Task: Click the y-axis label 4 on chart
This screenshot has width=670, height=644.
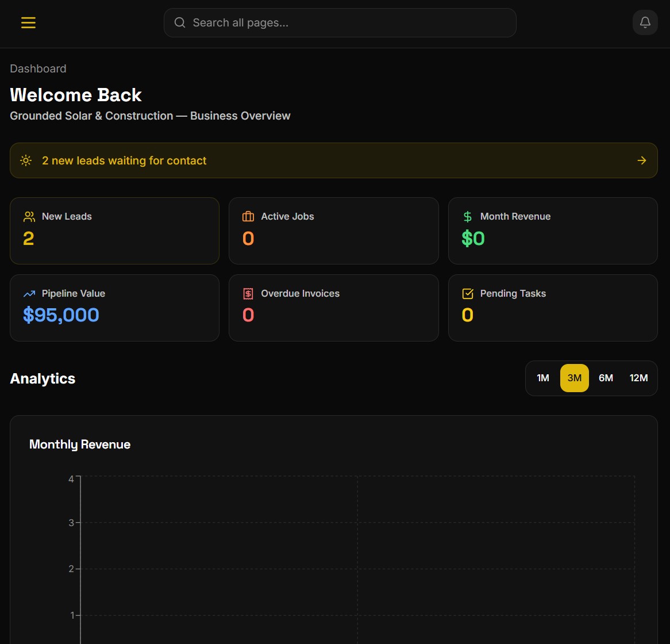Action: click(71, 479)
